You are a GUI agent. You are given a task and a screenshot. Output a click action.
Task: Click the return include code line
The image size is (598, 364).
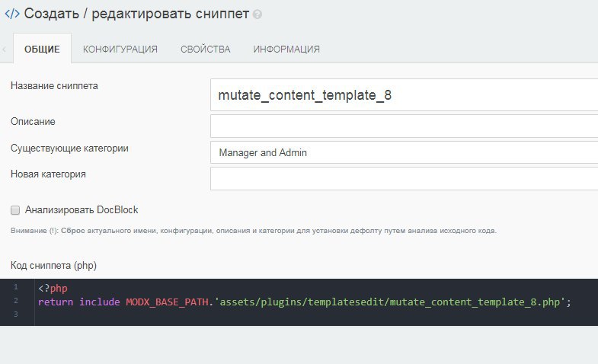tap(305, 302)
